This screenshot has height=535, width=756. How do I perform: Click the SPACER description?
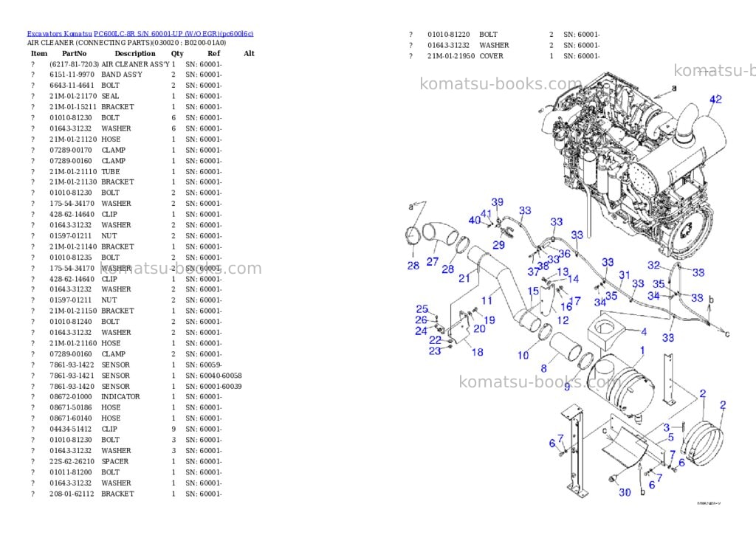pos(114,461)
